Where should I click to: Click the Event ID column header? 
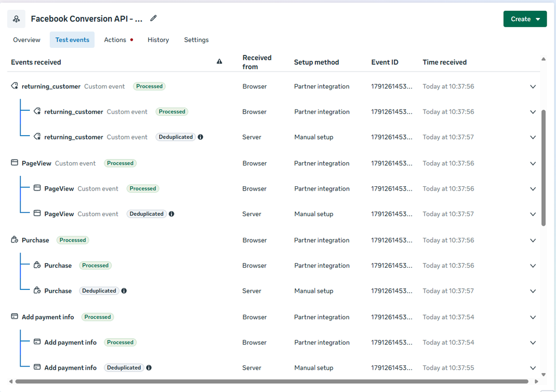point(385,62)
